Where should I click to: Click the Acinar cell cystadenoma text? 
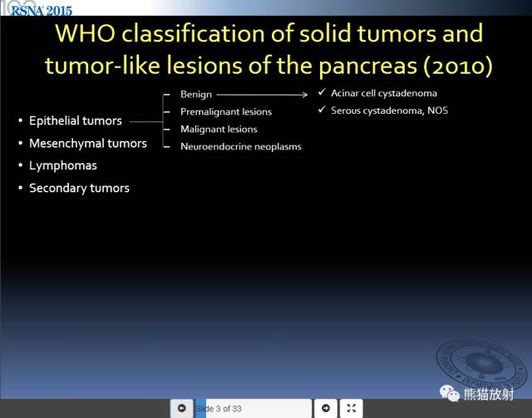coord(384,93)
